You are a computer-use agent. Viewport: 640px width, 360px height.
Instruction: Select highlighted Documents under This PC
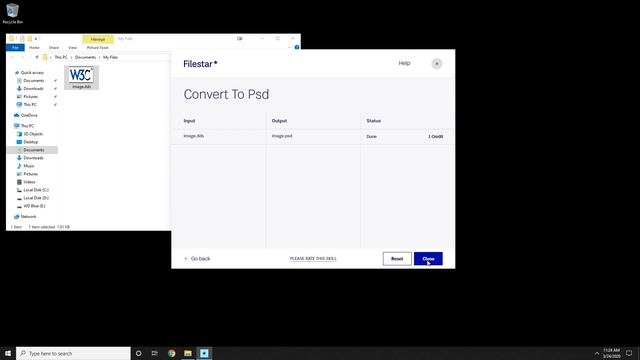[33, 150]
